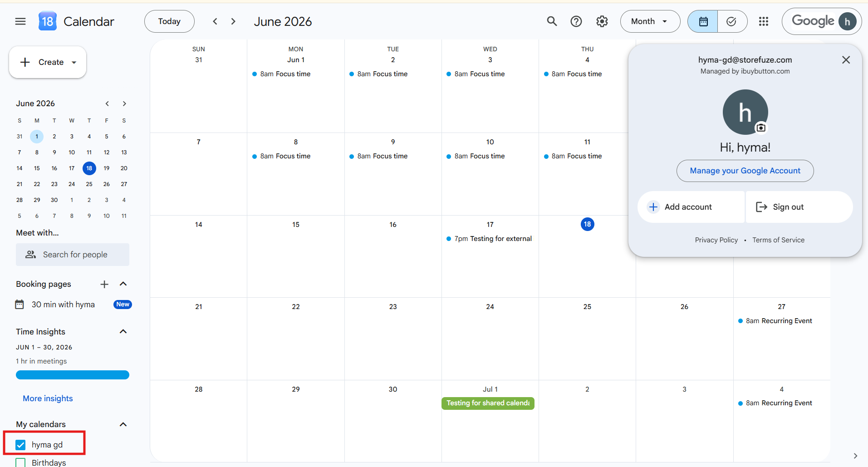The width and height of the screenshot is (868, 467).
Task: Mini calendar next month arrow
Action: (x=124, y=103)
